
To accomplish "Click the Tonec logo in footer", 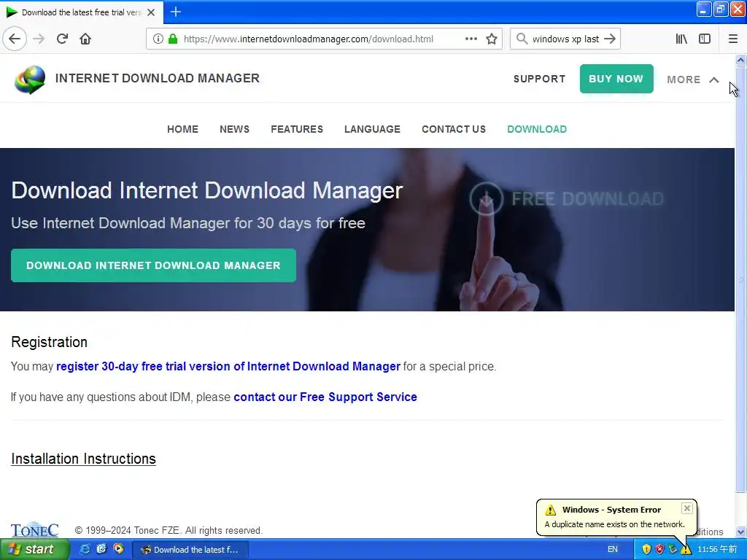I will [35, 529].
